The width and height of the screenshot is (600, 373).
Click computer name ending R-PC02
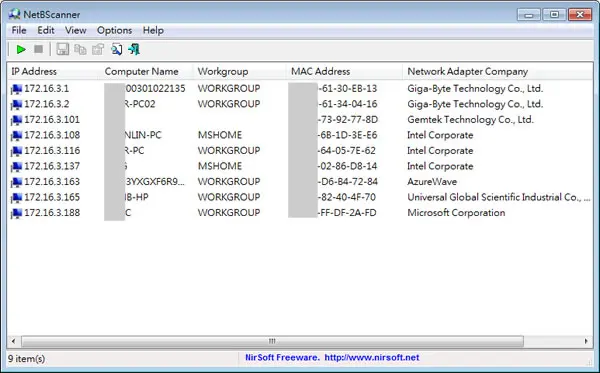[140, 104]
